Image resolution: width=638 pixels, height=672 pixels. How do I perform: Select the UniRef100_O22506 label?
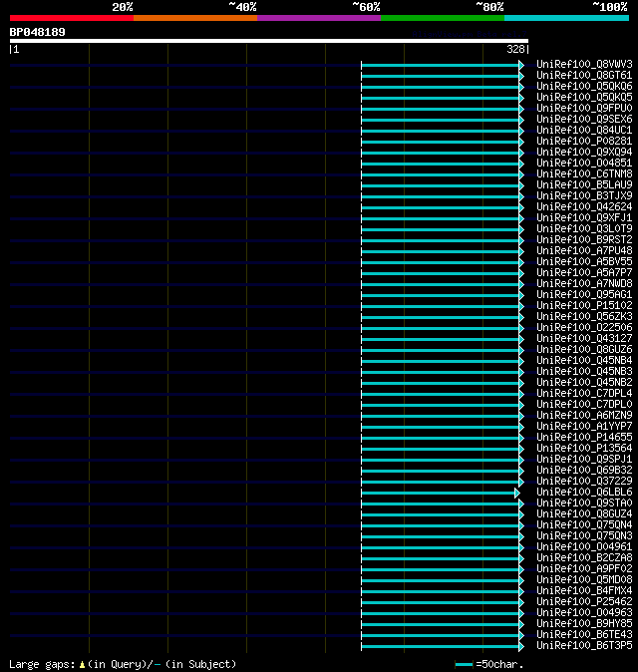coord(584,327)
